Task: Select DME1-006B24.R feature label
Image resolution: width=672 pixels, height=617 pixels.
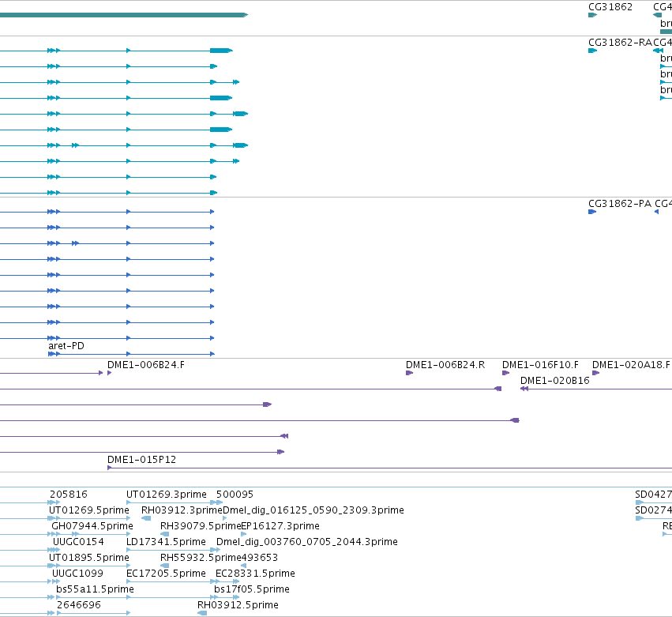Action: point(445,365)
